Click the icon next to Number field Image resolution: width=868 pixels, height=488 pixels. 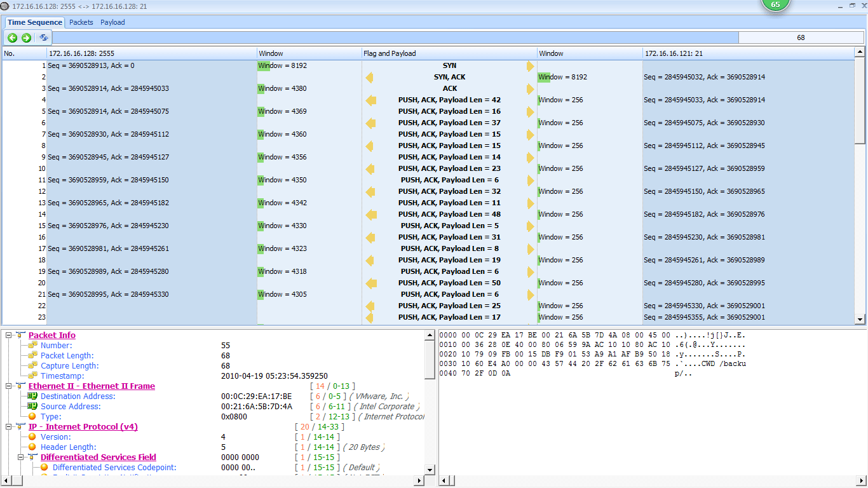(32, 345)
